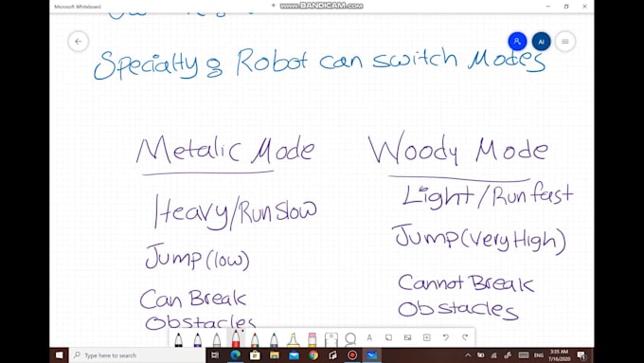
Task: Minimize the Microsoft Whiteboard window
Action: (548, 7)
